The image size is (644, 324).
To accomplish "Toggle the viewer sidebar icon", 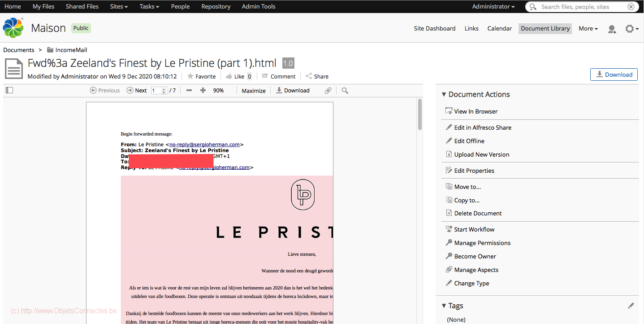I will [x=9, y=90].
